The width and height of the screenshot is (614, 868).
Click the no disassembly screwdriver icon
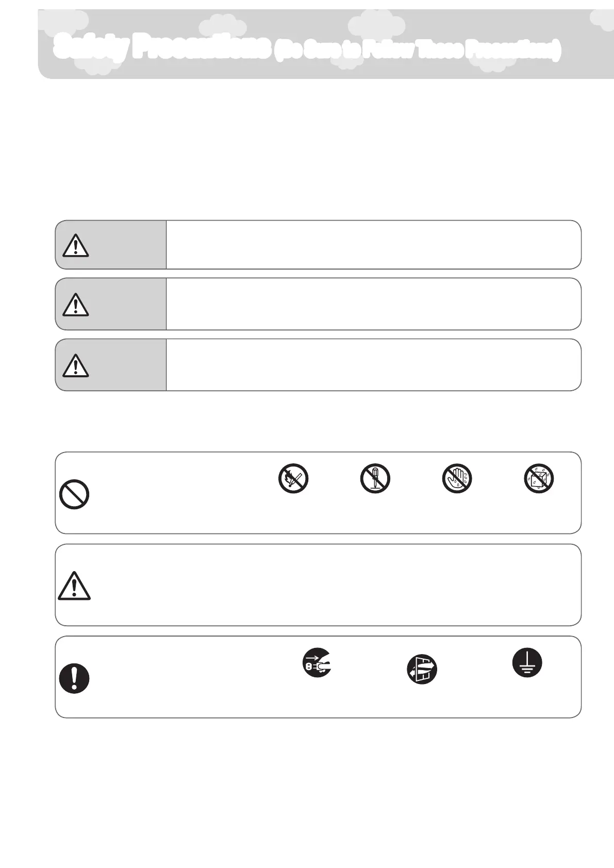375,478
